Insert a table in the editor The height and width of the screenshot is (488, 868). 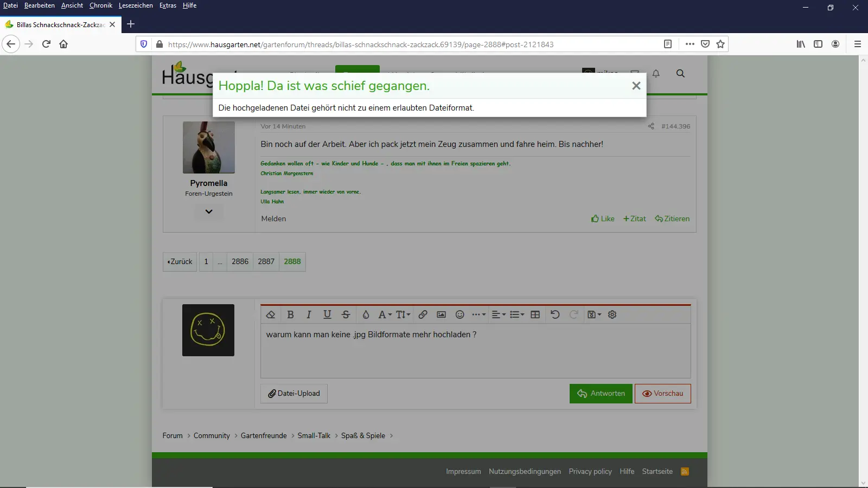535,314
